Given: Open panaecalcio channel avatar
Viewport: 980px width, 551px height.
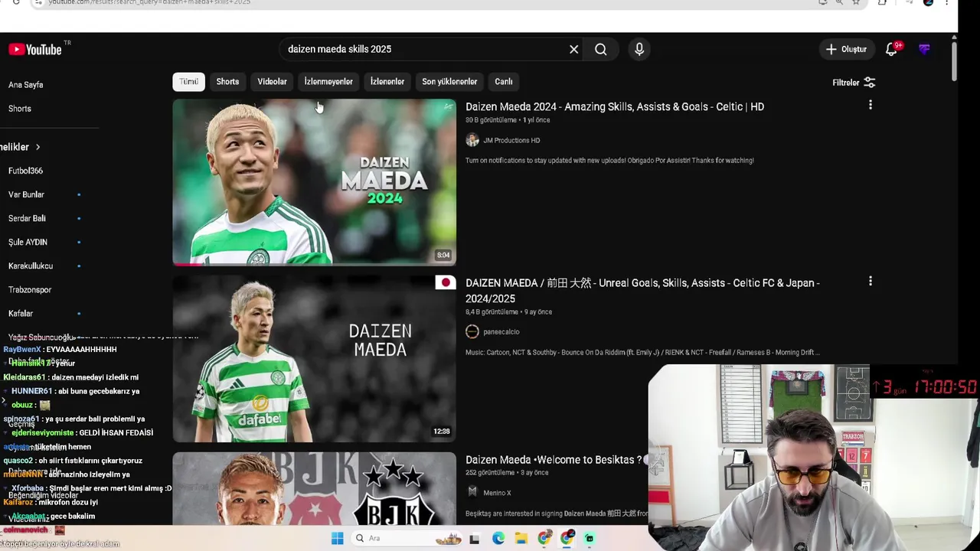Looking at the screenshot, I should (x=472, y=331).
